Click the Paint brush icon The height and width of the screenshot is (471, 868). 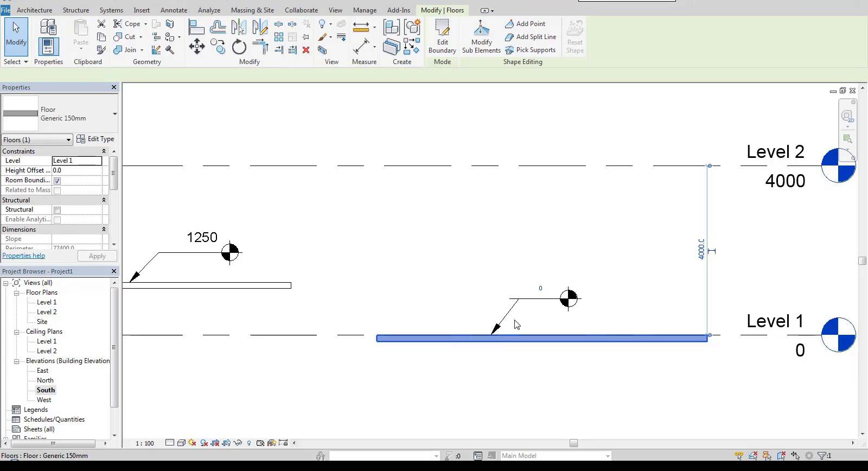click(322, 37)
